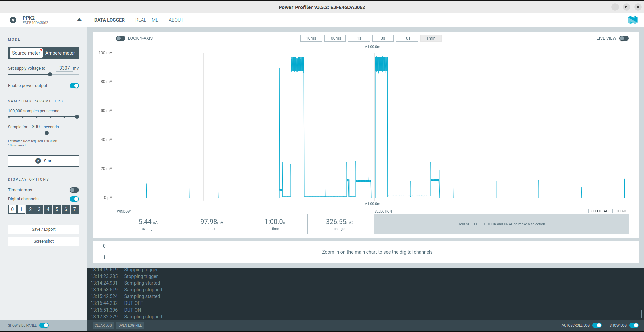This screenshot has width=644, height=332.
Task: Eject the connected PPK2 device
Action: [79, 20]
